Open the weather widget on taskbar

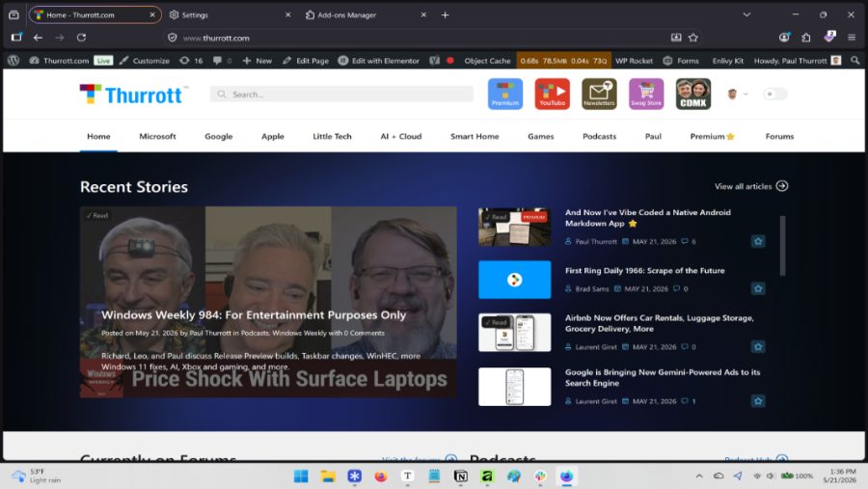tap(36, 475)
